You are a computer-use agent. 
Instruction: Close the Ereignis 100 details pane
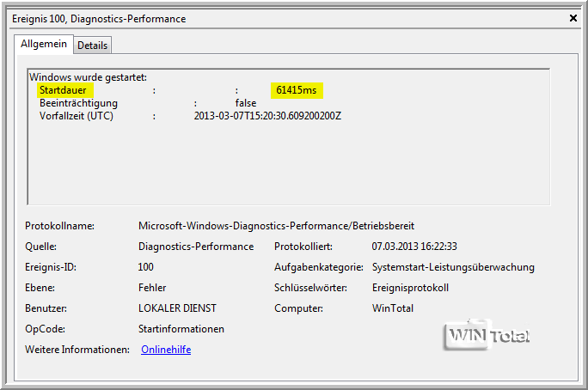pyautogui.click(x=573, y=18)
